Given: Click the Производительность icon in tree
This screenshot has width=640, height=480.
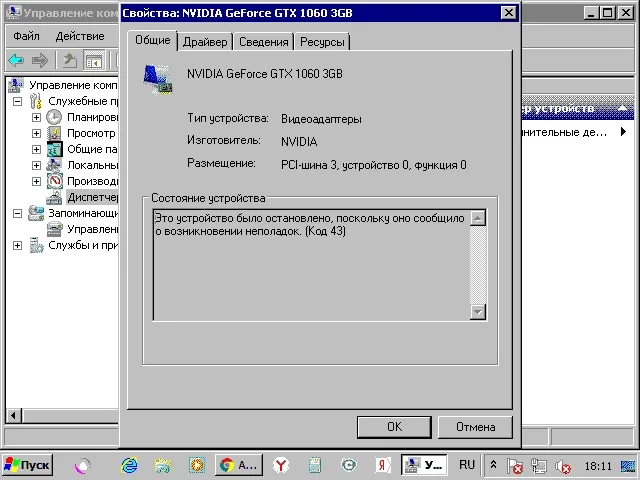Looking at the screenshot, I should 54,181.
